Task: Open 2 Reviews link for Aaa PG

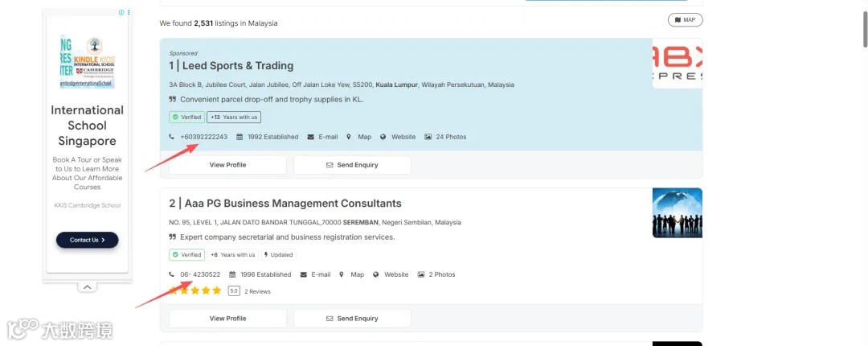Action: [257, 291]
